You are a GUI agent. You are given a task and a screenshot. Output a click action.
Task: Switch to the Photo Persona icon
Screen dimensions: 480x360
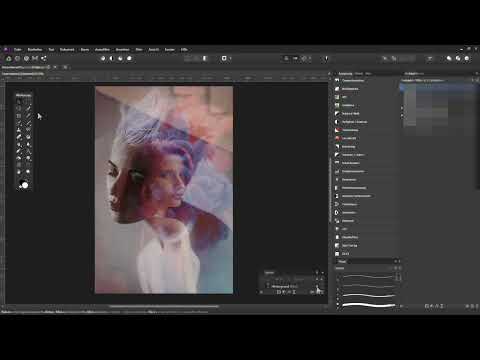[9, 59]
